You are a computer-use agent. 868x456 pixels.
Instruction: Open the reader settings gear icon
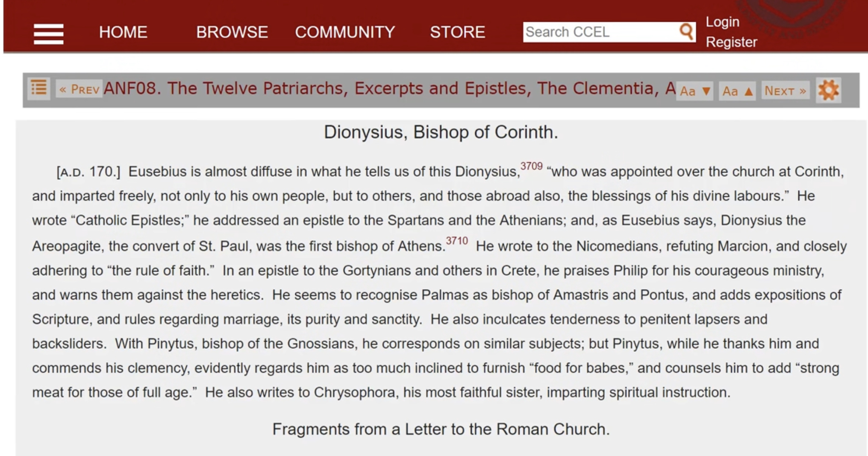tap(828, 90)
